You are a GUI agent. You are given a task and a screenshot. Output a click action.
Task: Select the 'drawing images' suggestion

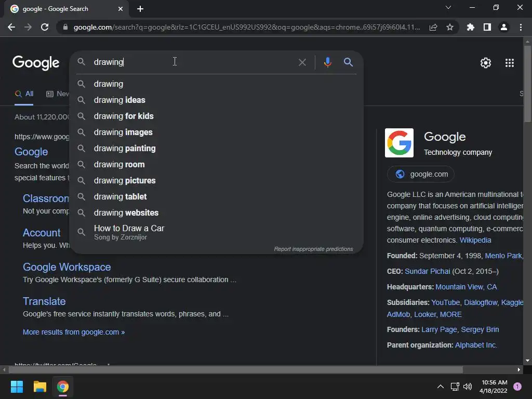tap(217, 132)
